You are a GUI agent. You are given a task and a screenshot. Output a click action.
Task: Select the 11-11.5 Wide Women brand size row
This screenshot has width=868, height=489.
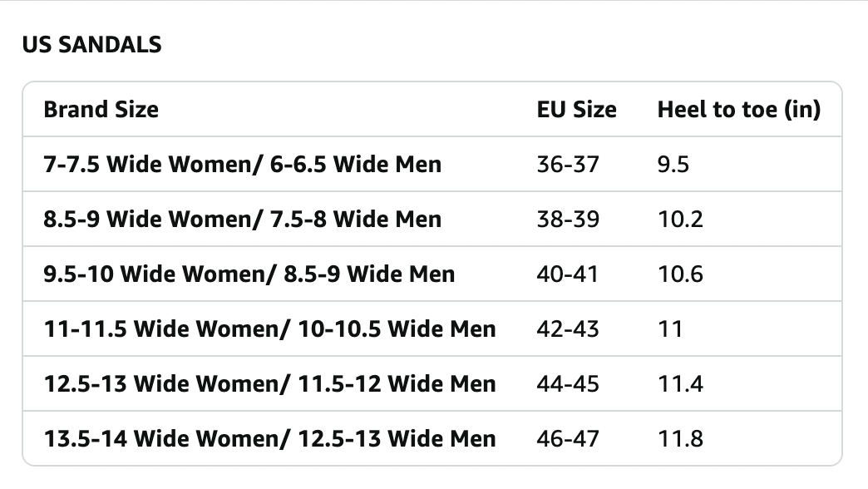269,328
